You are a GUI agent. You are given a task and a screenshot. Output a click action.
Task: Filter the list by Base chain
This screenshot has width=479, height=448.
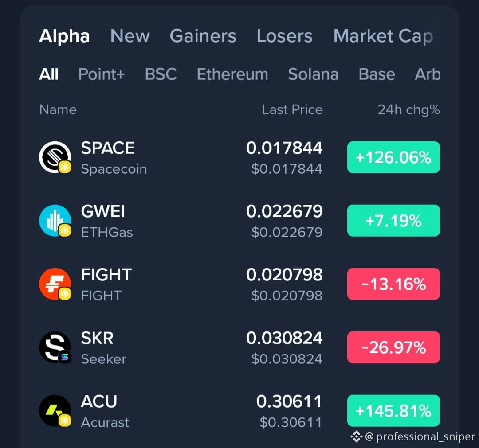pos(377,74)
